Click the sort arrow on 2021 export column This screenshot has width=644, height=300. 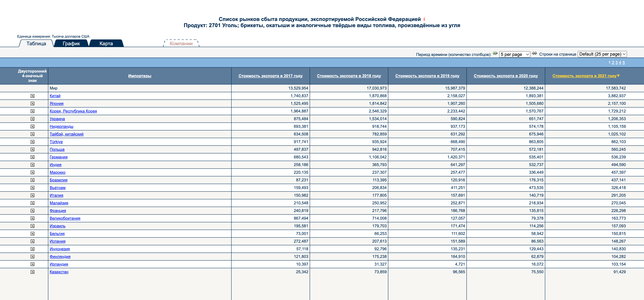618,76
